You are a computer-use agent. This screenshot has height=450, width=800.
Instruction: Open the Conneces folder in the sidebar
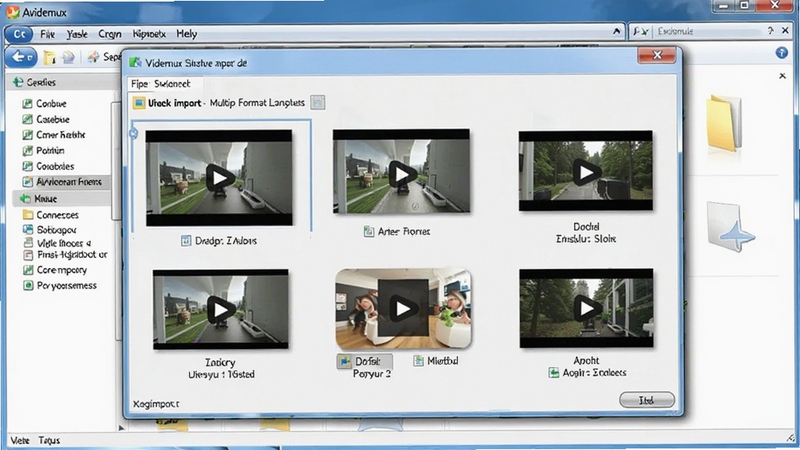(x=57, y=215)
